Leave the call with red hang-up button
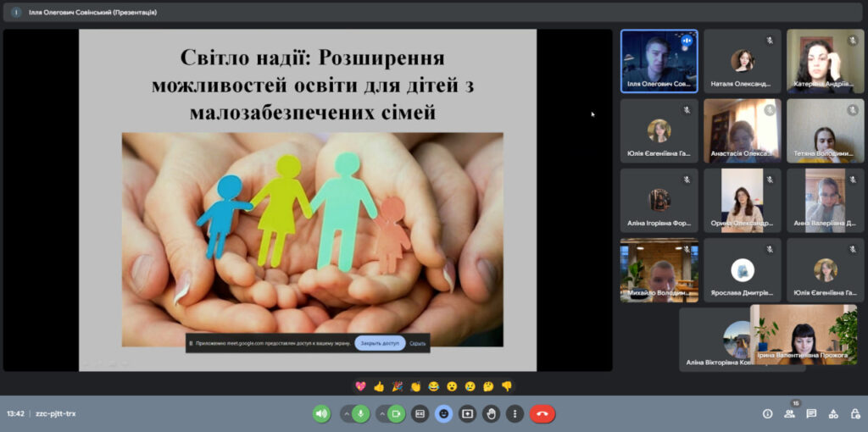868x432 pixels. (542, 414)
